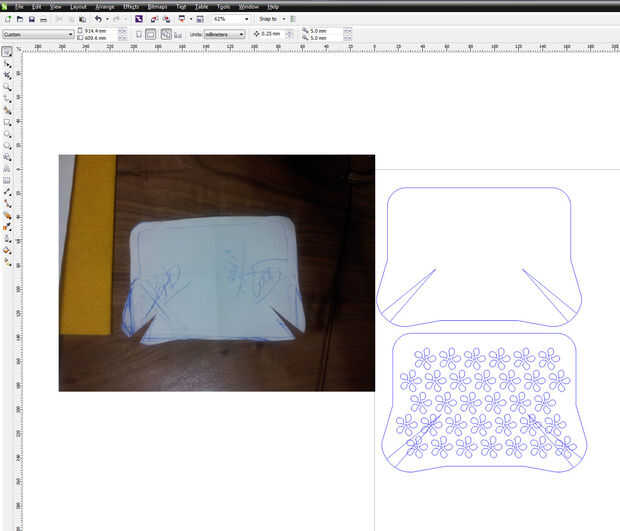Open the Effects menu
Viewport: 620px width, 531px height.
tap(131, 7)
